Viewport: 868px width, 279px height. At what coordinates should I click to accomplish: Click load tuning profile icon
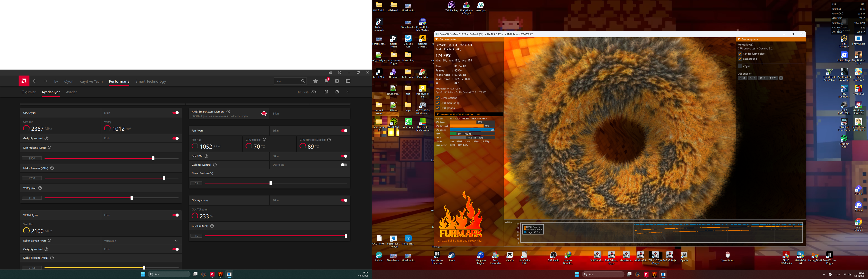pos(326,92)
